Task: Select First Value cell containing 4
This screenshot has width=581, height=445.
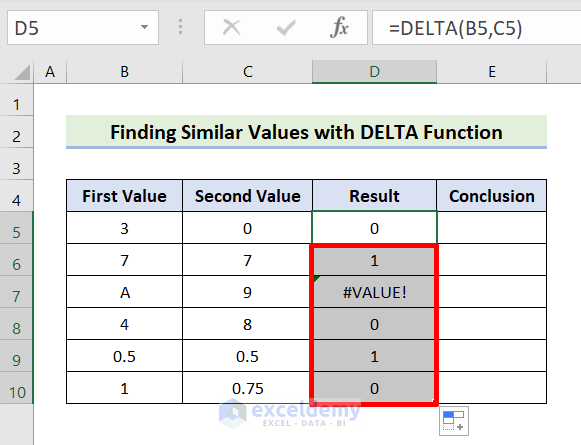Action: (124, 324)
